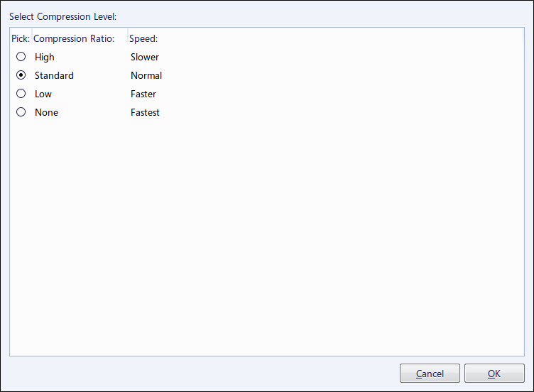534x392 pixels.
Task: Select the Fastest speed entry
Action: click(145, 112)
